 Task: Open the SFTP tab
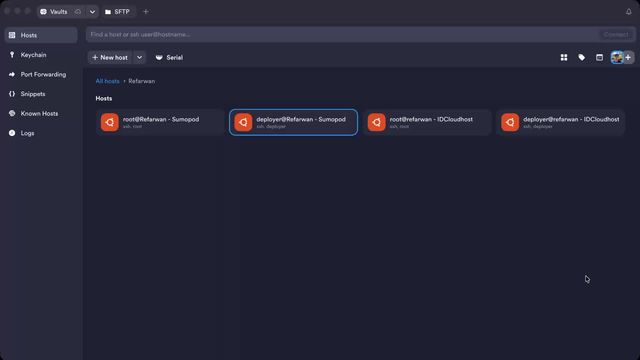tap(118, 12)
